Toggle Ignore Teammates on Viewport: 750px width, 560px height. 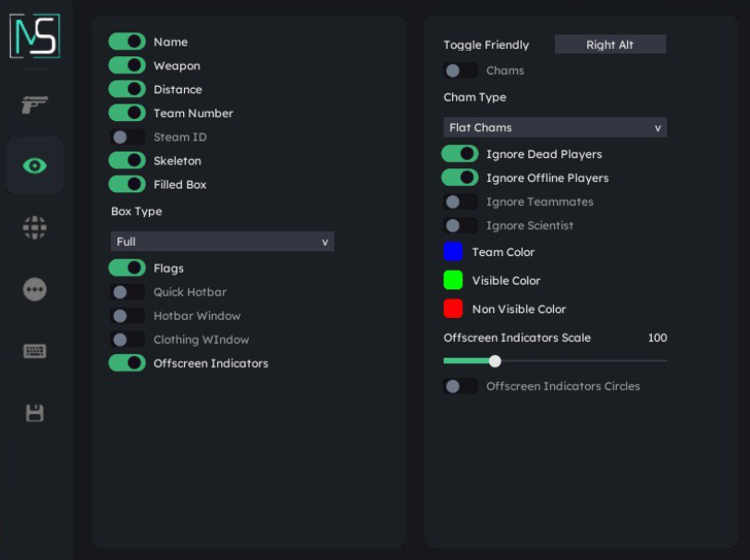(460, 201)
